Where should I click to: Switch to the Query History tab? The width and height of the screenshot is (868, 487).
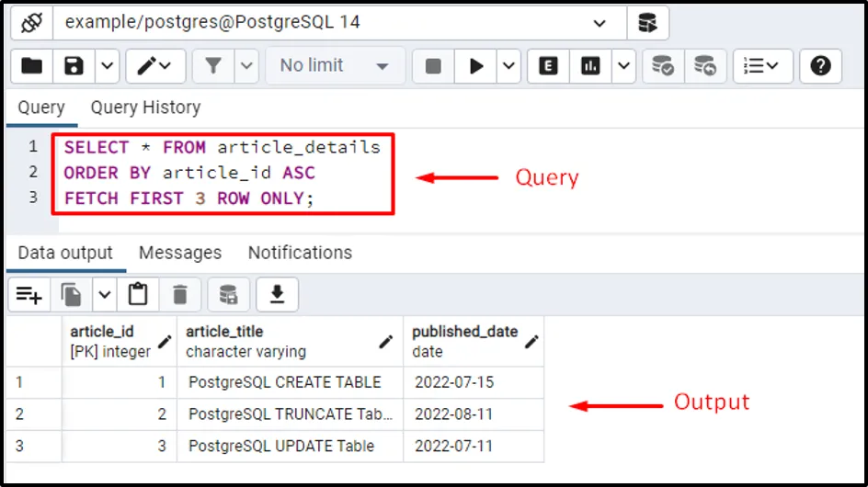(x=145, y=108)
